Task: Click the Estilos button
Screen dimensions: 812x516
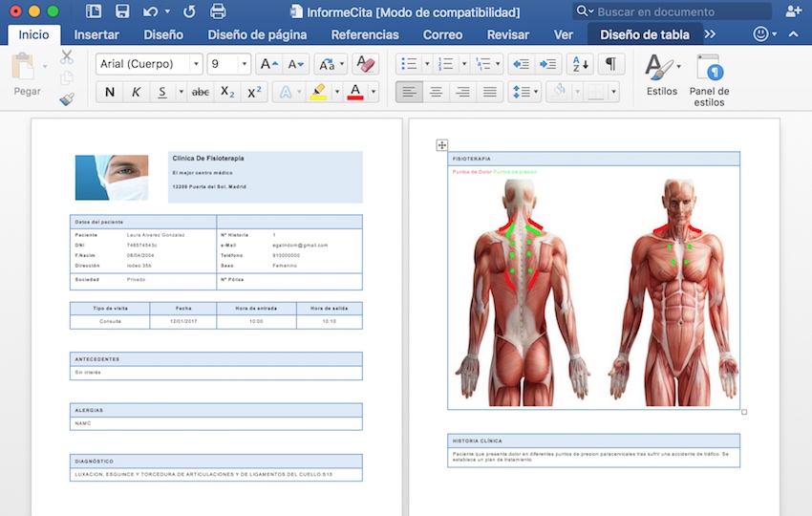Action: (x=661, y=76)
